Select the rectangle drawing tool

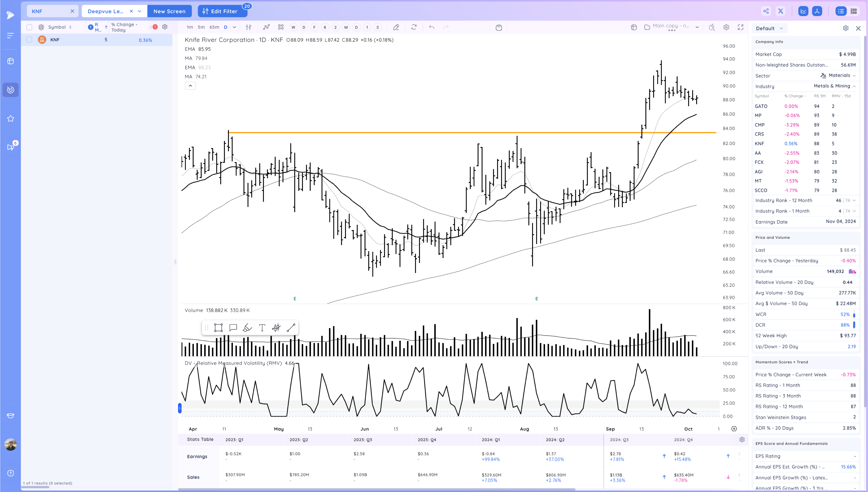219,327
